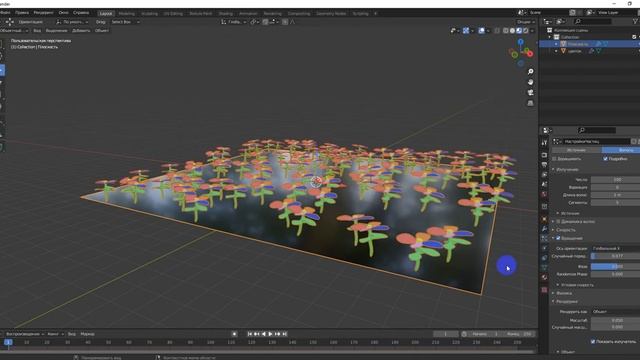
Task: Toggle viewport gizmos display
Action: (466, 31)
